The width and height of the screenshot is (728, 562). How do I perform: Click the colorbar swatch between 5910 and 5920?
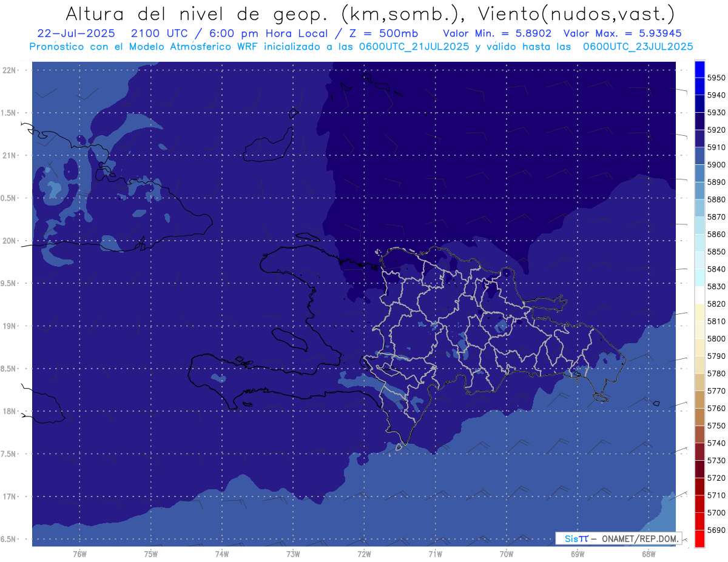699,139
